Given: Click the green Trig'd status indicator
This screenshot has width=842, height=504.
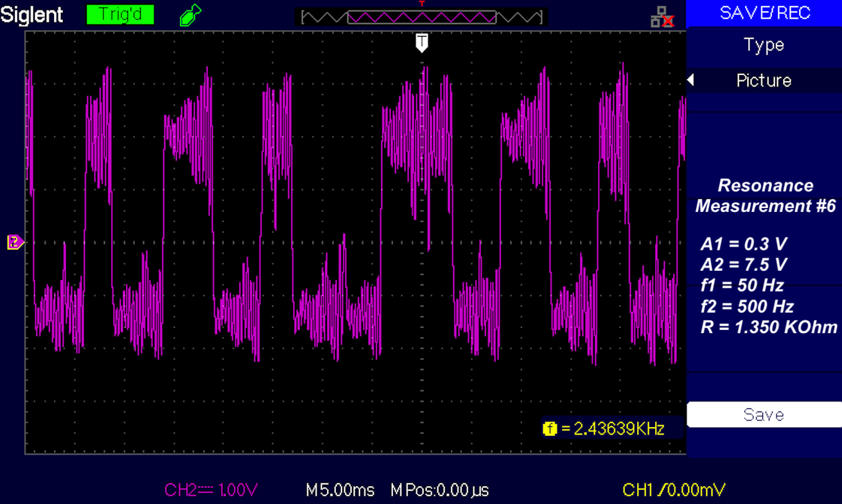Looking at the screenshot, I should [x=121, y=14].
